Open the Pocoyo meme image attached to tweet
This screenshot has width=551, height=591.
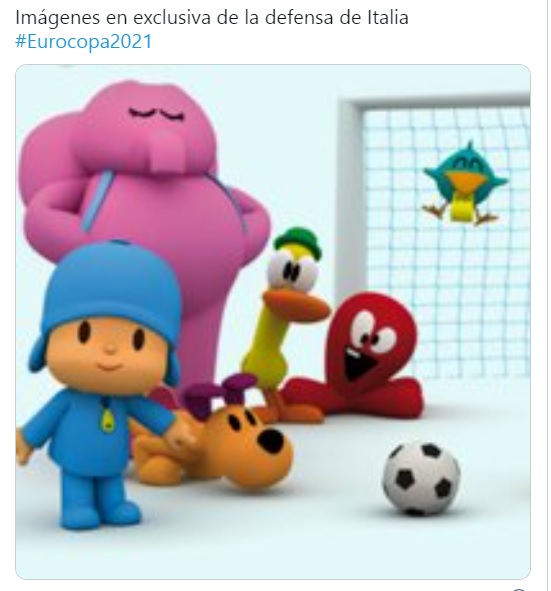(x=273, y=322)
